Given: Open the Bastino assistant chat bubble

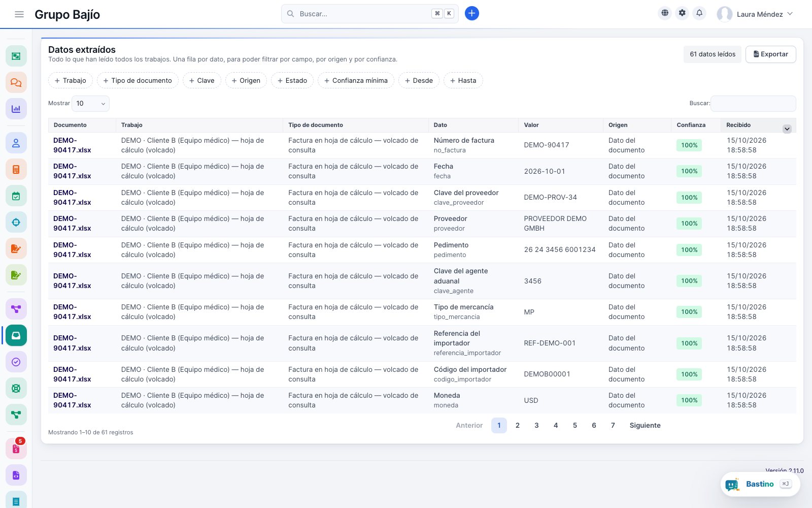Looking at the screenshot, I should [760, 484].
